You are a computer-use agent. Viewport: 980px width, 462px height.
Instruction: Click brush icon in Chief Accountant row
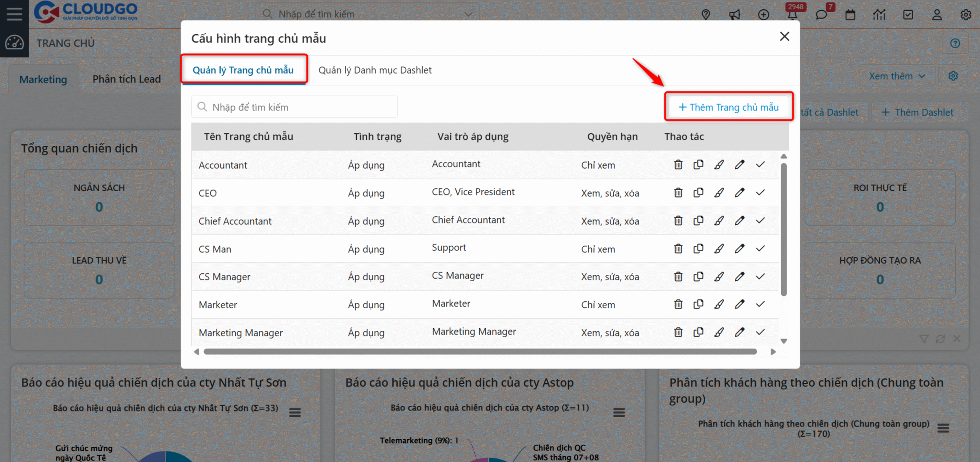click(719, 221)
